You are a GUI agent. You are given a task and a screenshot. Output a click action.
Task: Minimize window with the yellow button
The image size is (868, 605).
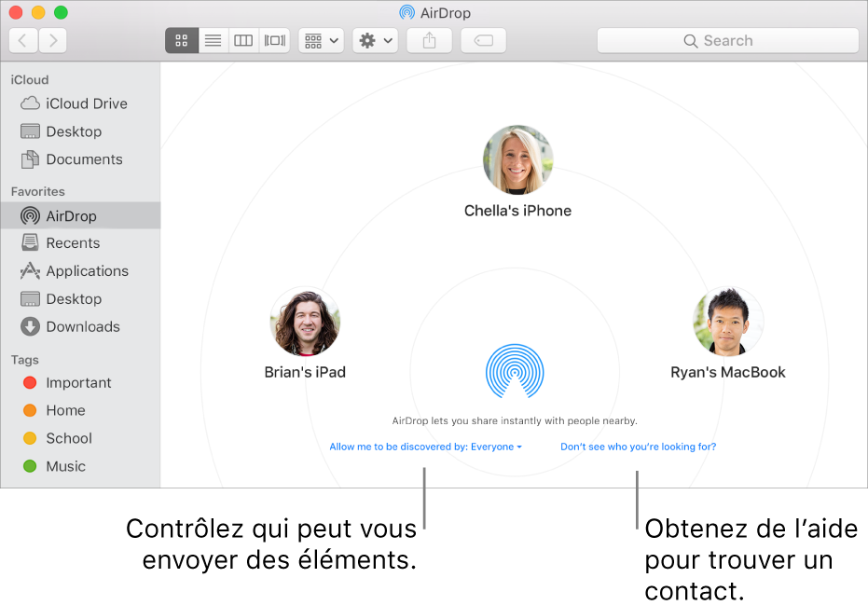38,12
